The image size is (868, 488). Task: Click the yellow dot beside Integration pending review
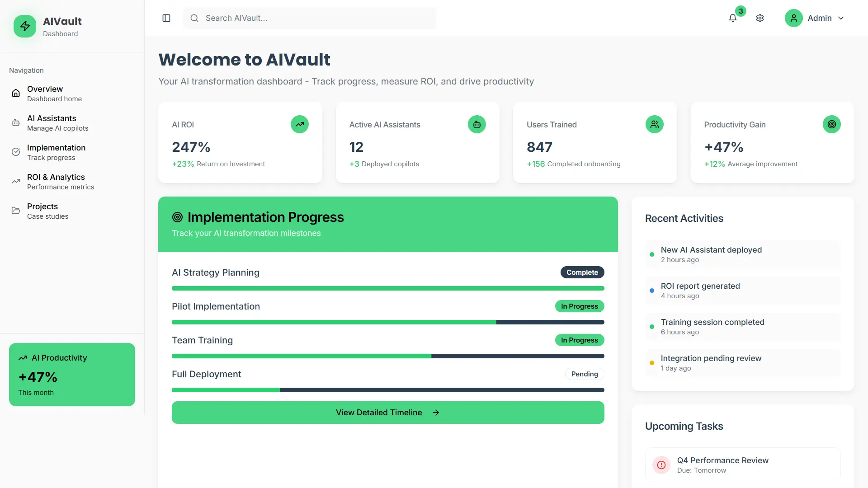[652, 363]
